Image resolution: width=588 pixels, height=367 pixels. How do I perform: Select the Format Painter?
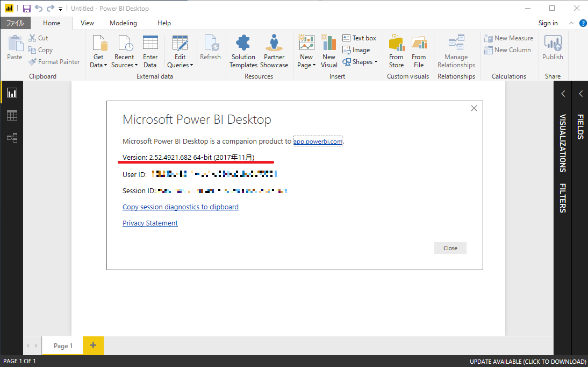[x=54, y=61]
